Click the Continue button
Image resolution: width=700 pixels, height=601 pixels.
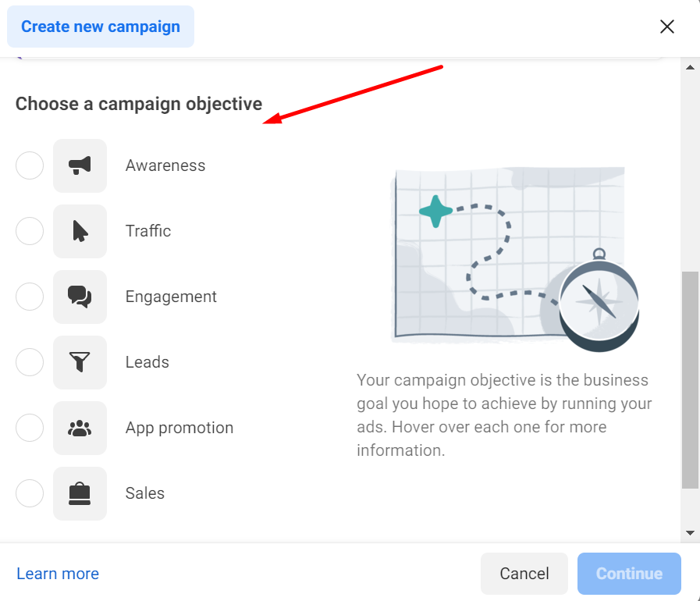(629, 574)
